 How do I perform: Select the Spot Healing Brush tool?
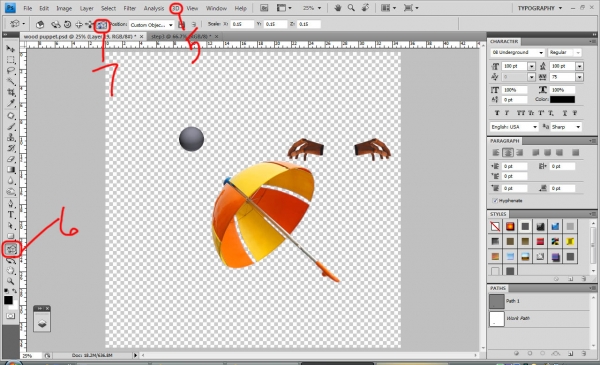coord(10,116)
